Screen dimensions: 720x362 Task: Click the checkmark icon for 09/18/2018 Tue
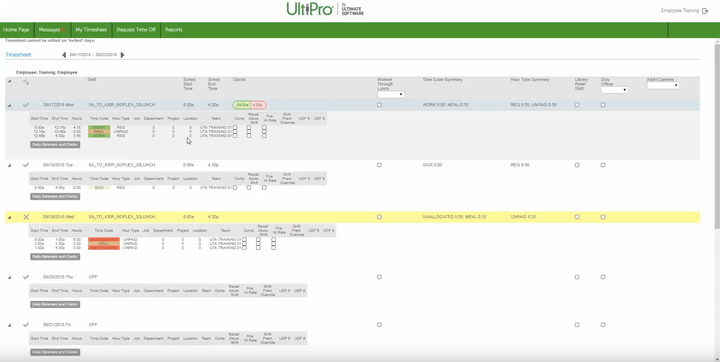click(26, 165)
